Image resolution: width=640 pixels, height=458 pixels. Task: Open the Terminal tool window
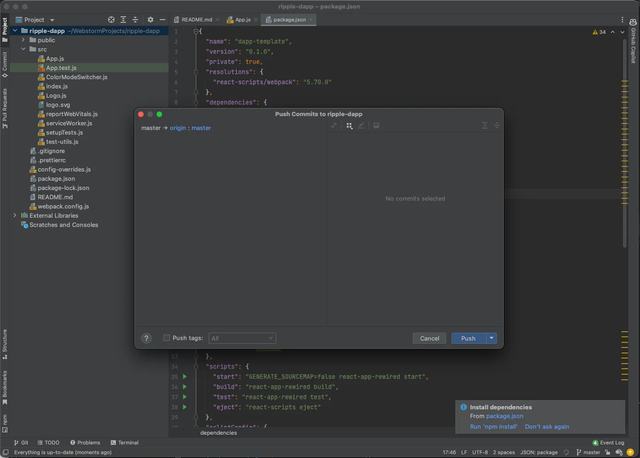124,442
